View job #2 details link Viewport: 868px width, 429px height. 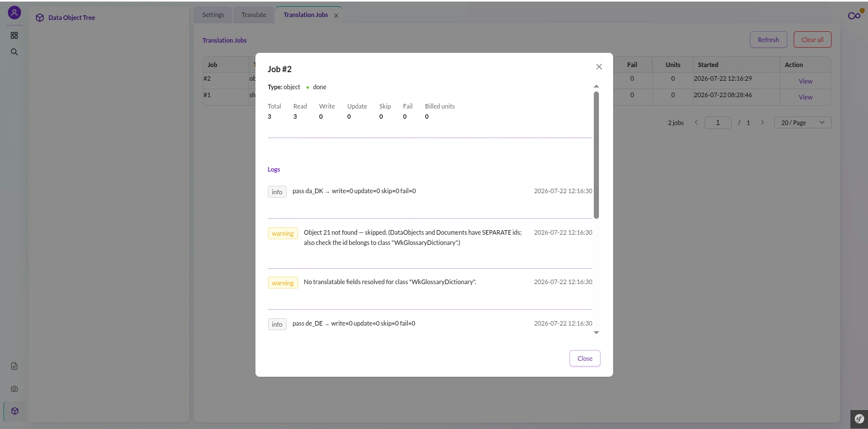pos(806,81)
